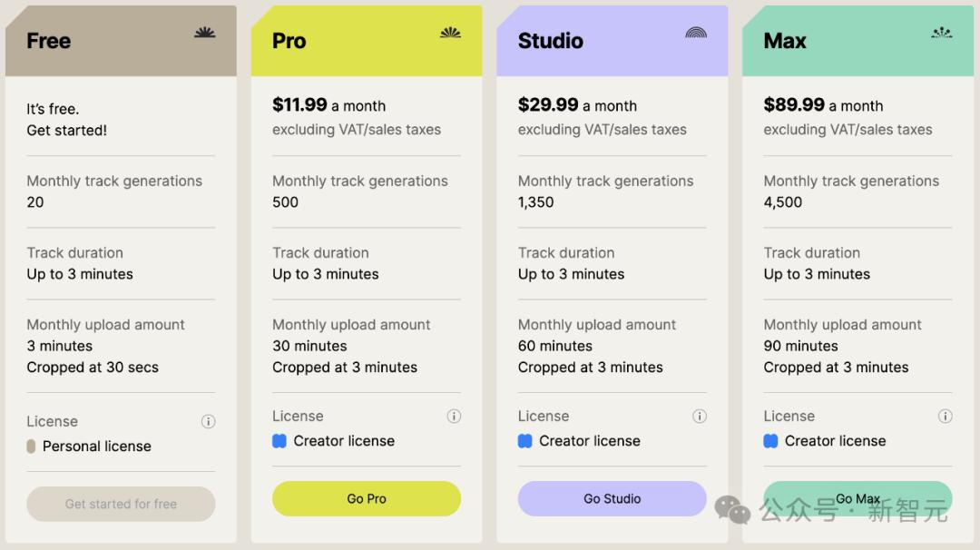Click Creator license label in Studio plan
The height and width of the screenshot is (550, 980).
click(590, 441)
